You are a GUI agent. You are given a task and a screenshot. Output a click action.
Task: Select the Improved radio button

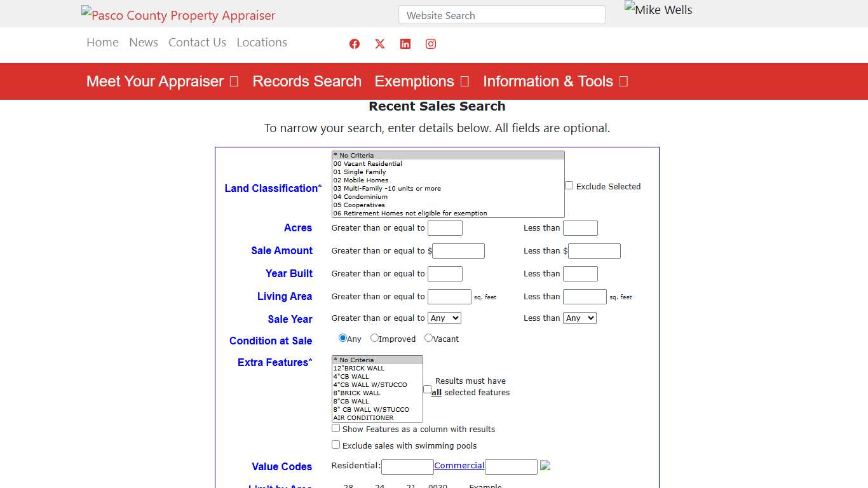(x=374, y=338)
